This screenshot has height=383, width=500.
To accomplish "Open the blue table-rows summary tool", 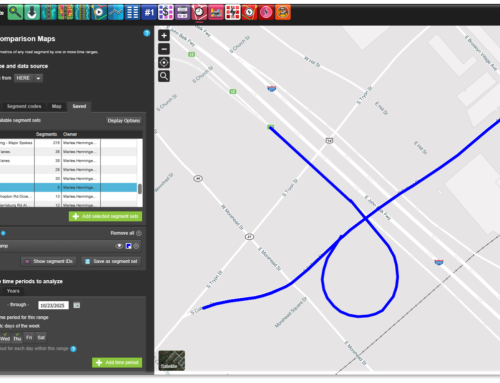I will click(x=132, y=13).
